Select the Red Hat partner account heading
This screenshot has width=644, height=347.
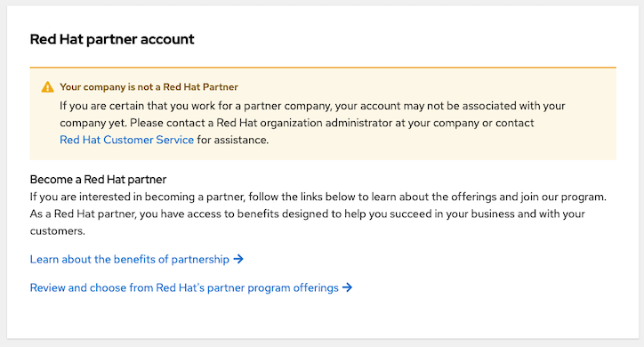(x=112, y=39)
